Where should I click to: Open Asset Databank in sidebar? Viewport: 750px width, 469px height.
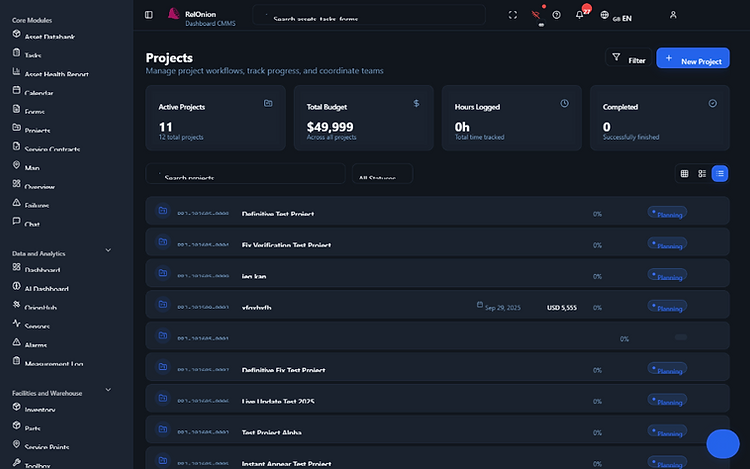pyautogui.click(x=50, y=36)
